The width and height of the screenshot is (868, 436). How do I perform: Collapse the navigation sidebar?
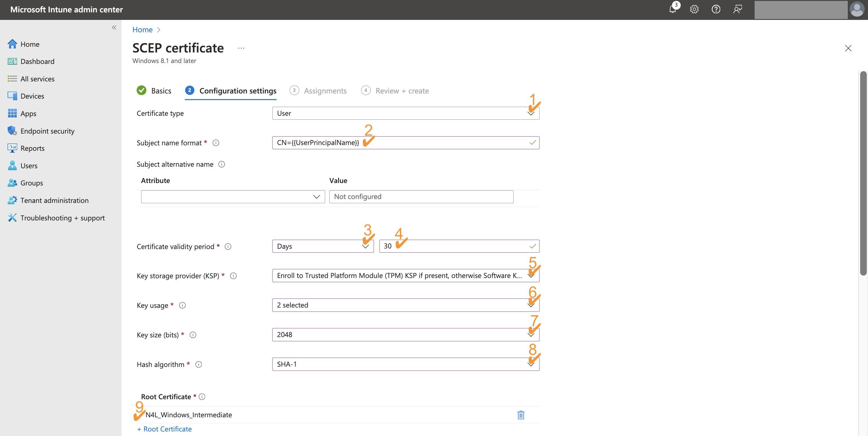114,27
